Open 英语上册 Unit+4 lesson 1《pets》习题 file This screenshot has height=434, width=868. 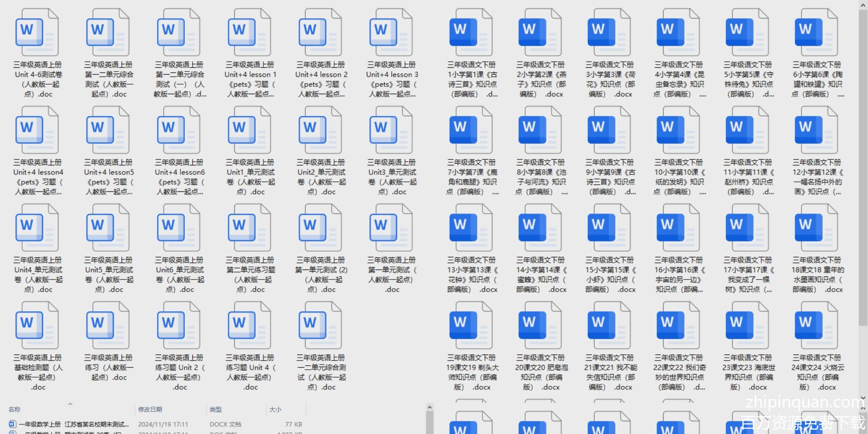click(x=250, y=32)
